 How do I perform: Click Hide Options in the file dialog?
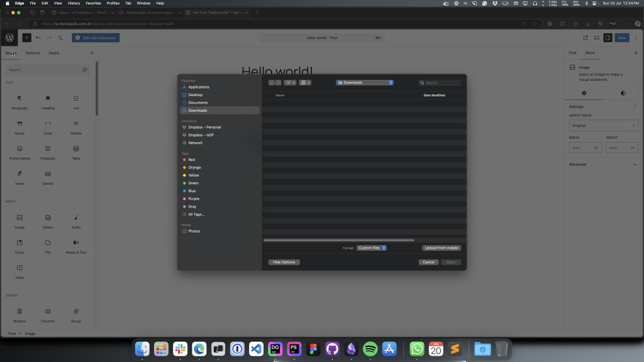point(284,262)
